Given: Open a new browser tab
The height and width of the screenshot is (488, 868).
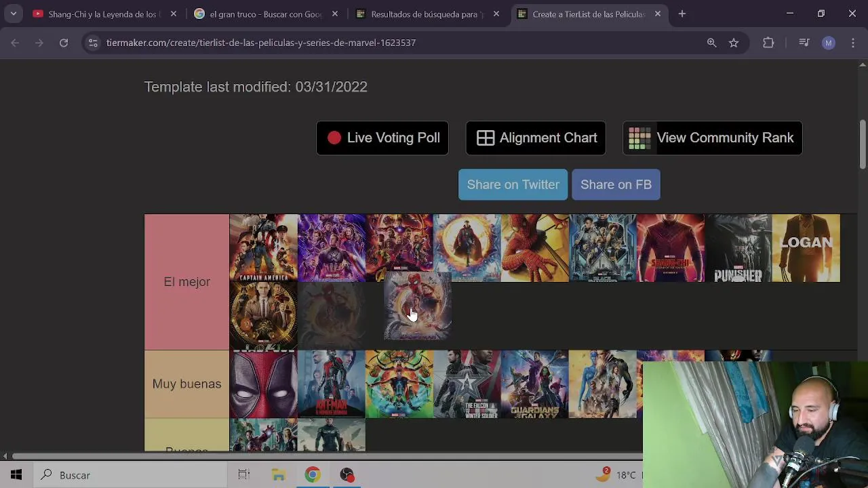Looking at the screenshot, I should (682, 14).
